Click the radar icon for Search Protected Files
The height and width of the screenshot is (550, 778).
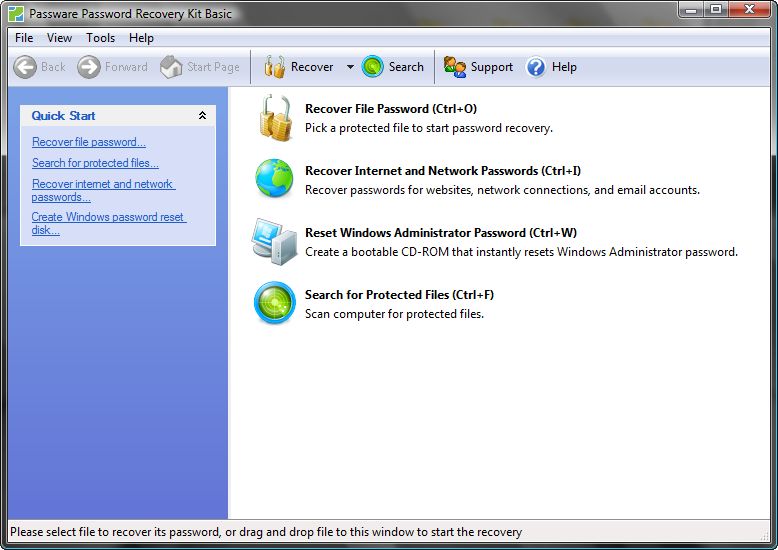point(275,303)
